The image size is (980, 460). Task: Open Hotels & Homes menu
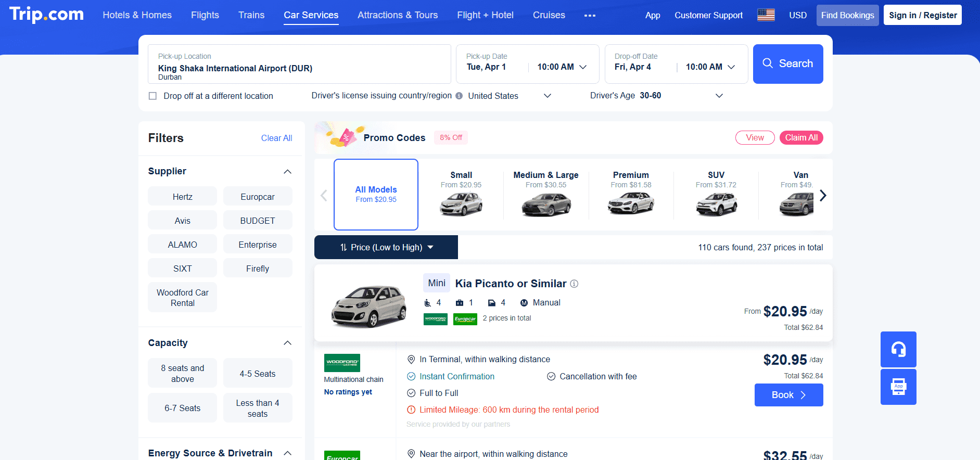coord(137,15)
